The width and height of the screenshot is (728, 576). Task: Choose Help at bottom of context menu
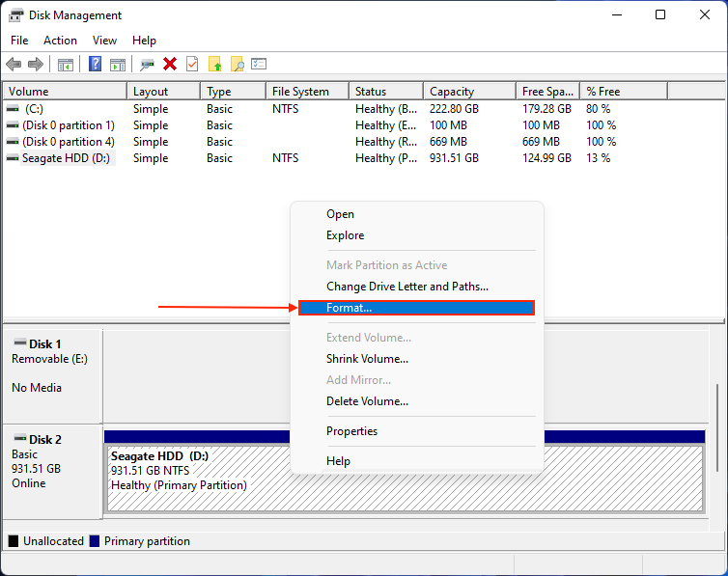416,461
